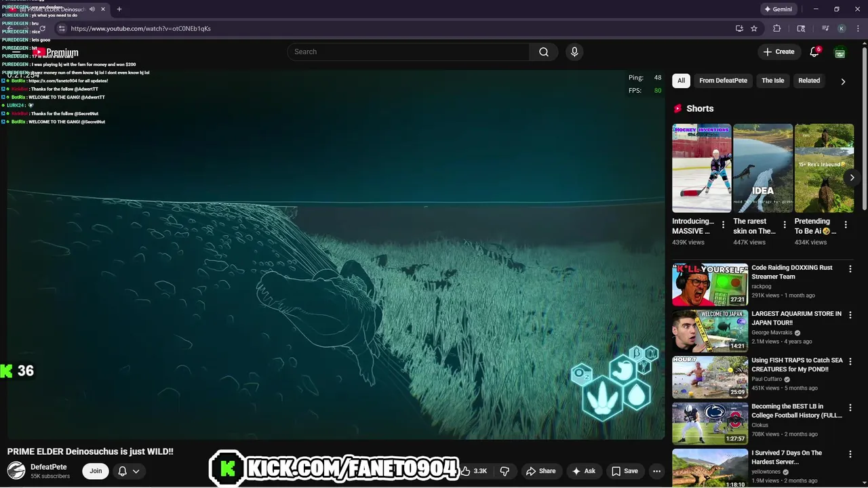Open options for Becoming the BEST LB video
Screen dimensions: 868x488
coord(850,408)
